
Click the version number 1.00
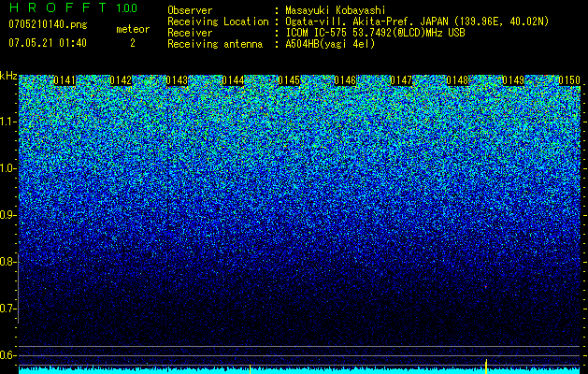click(x=127, y=7)
